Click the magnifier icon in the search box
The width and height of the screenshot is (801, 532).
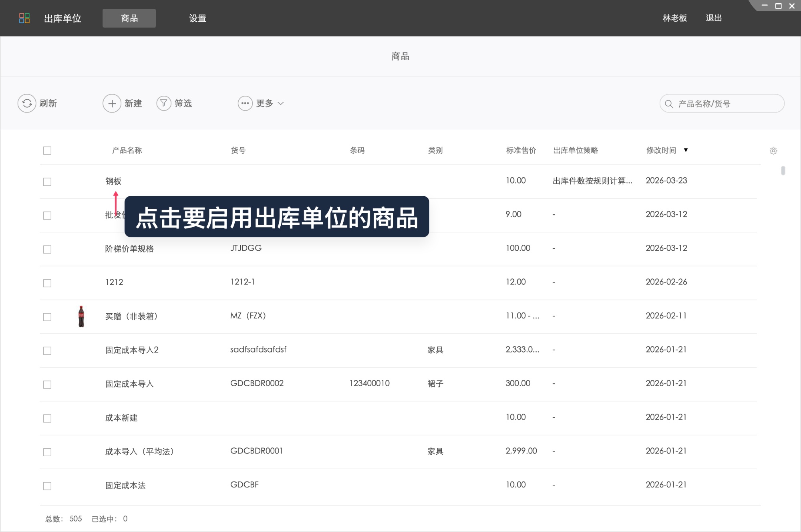tap(668, 103)
